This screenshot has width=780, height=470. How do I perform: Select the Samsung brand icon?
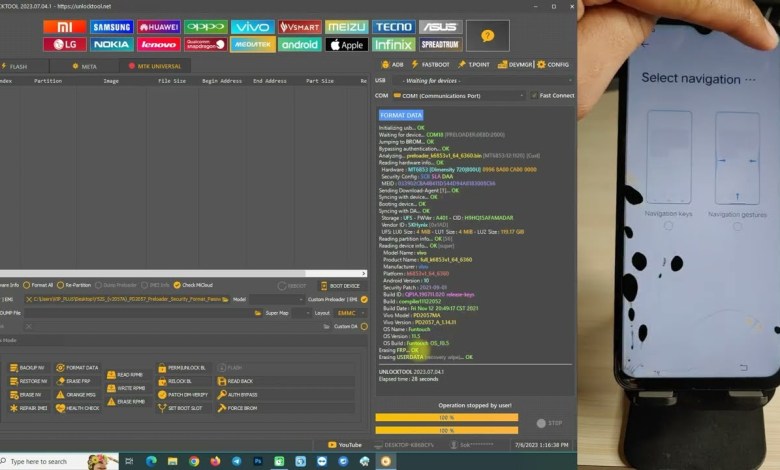tap(111, 27)
